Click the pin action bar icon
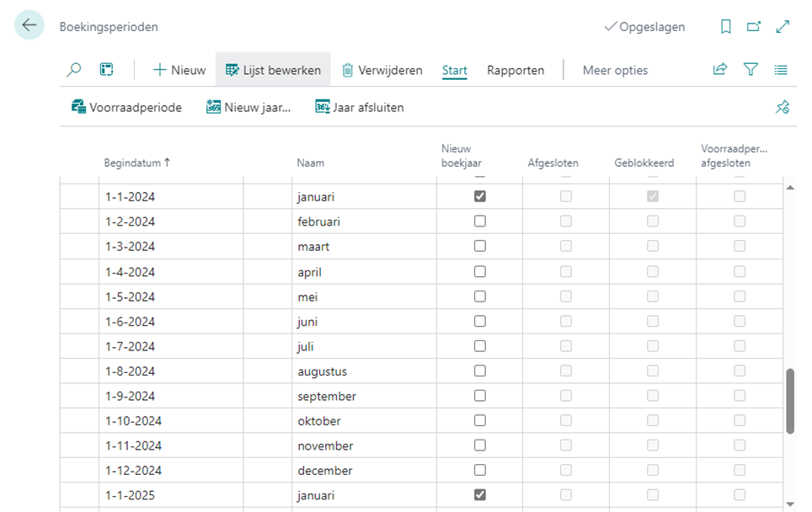 tap(783, 107)
